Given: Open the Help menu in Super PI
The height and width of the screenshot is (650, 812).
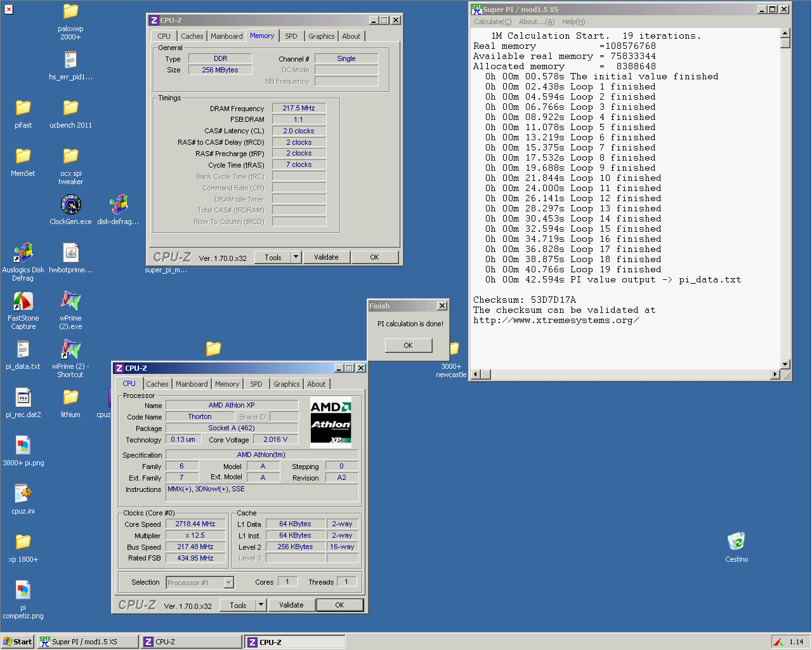Looking at the screenshot, I should click(x=573, y=22).
